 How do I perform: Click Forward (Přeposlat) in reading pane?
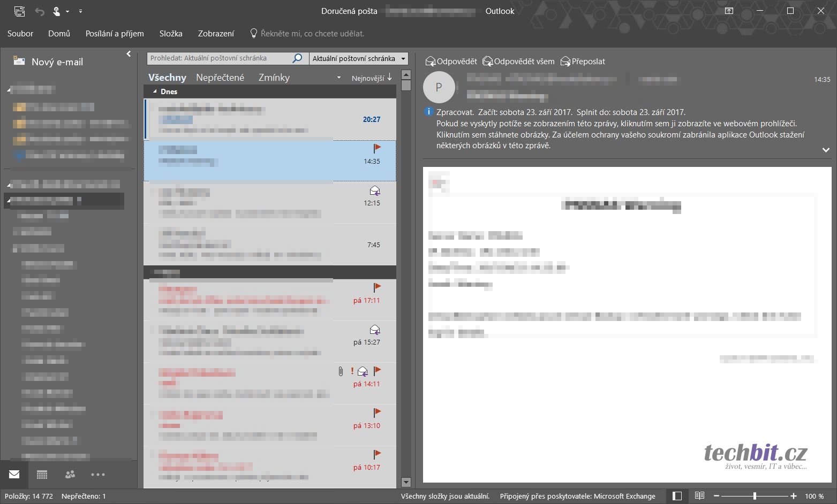tap(583, 62)
